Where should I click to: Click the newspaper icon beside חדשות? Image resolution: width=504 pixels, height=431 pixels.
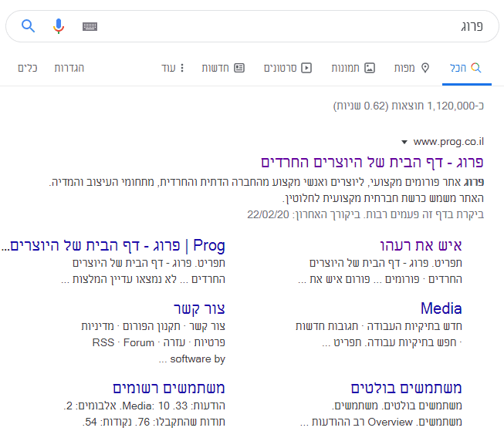[x=239, y=68]
